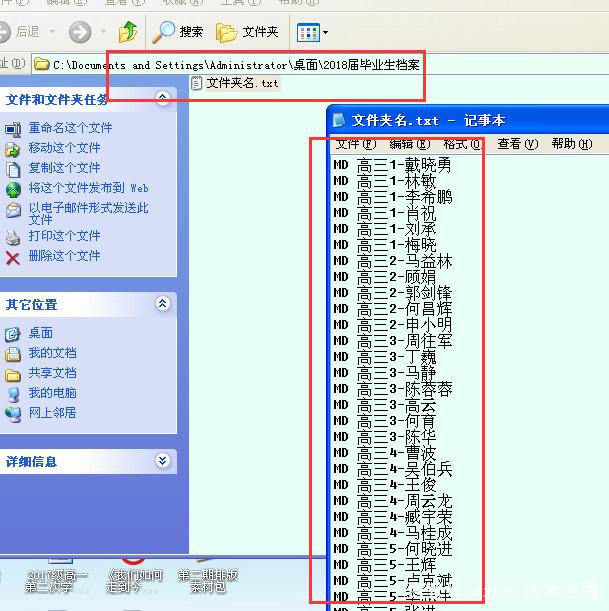Click the 我的电脑 computer icon
Image resolution: width=609 pixels, height=611 pixels.
coord(14,395)
